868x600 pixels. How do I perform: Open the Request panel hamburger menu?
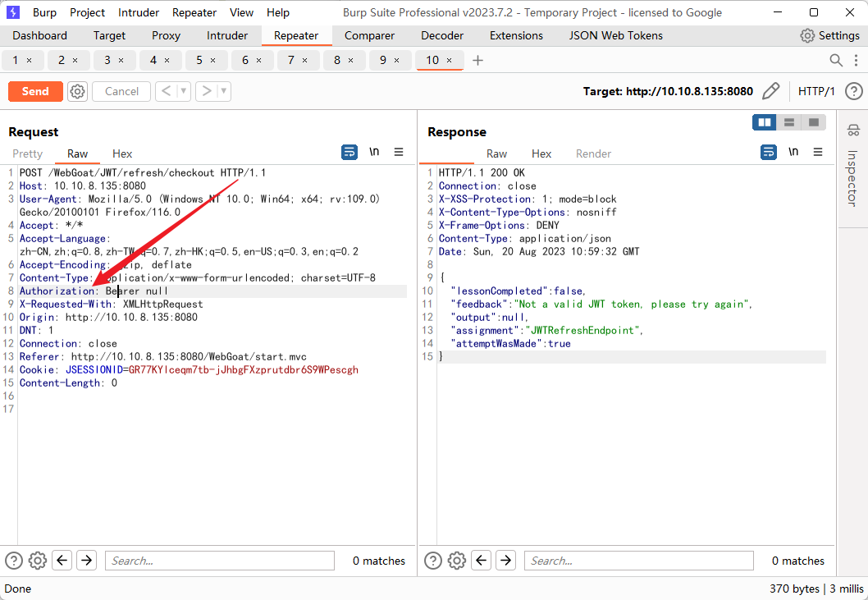[399, 152]
